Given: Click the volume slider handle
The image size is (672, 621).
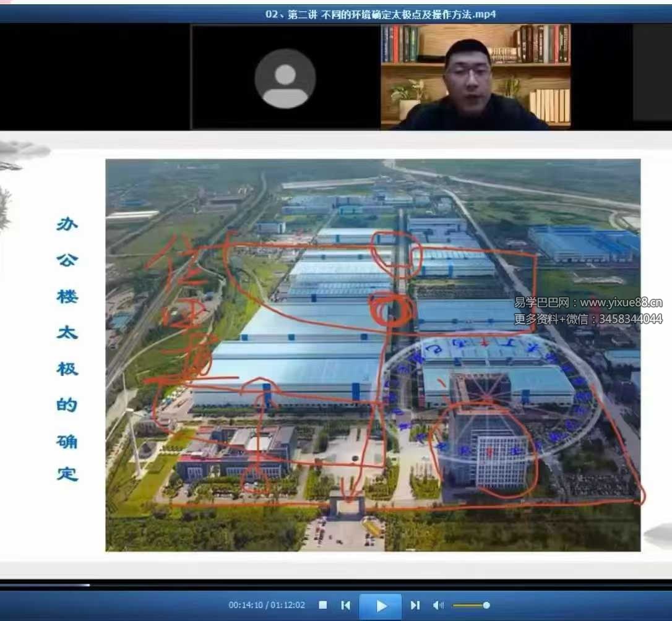Looking at the screenshot, I should click(486, 605).
